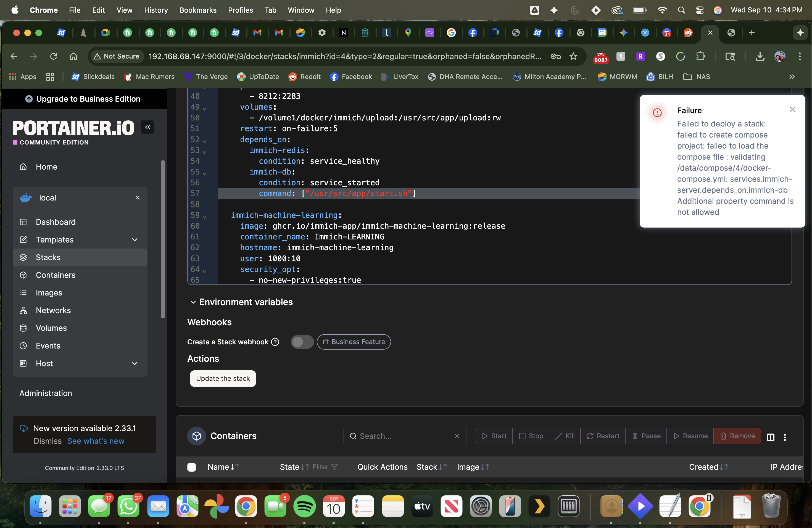Go to browser home page
The image size is (812, 528).
click(x=73, y=56)
